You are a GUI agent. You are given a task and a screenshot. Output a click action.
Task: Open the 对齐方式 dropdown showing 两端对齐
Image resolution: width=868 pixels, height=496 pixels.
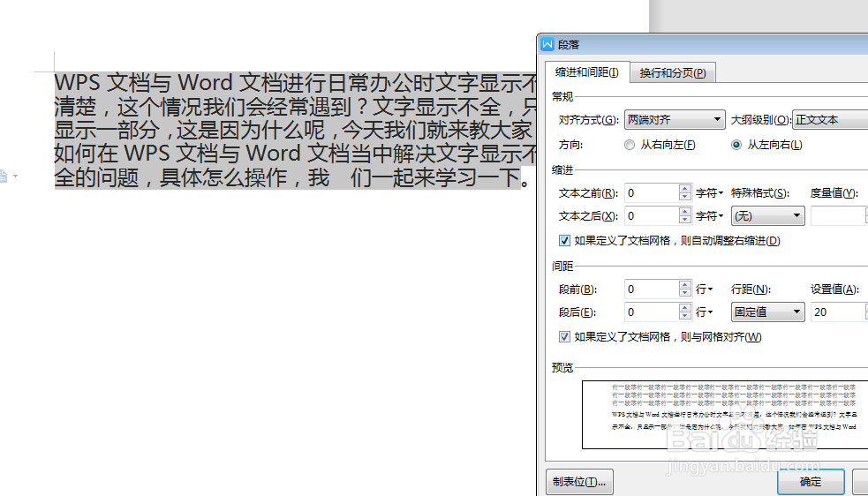675,119
